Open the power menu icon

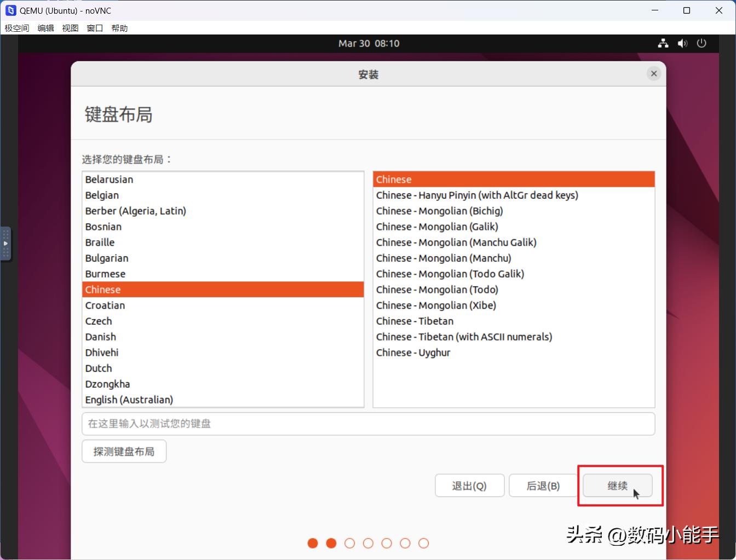click(702, 43)
